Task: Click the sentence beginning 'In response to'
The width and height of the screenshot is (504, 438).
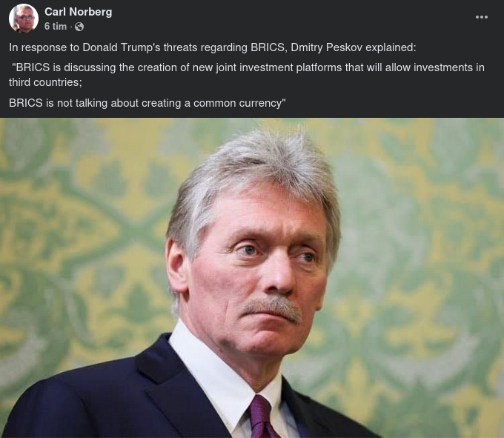Action: coord(213,47)
